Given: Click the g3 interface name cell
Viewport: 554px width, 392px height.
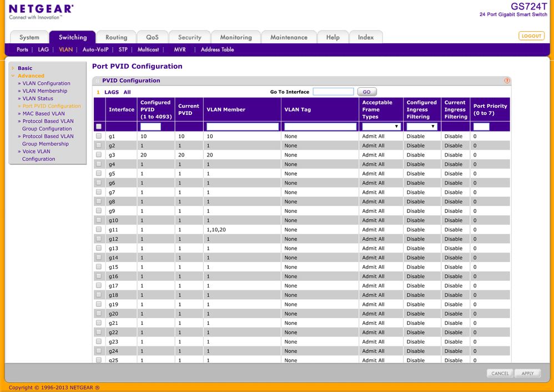Looking at the screenshot, I should pos(112,155).
